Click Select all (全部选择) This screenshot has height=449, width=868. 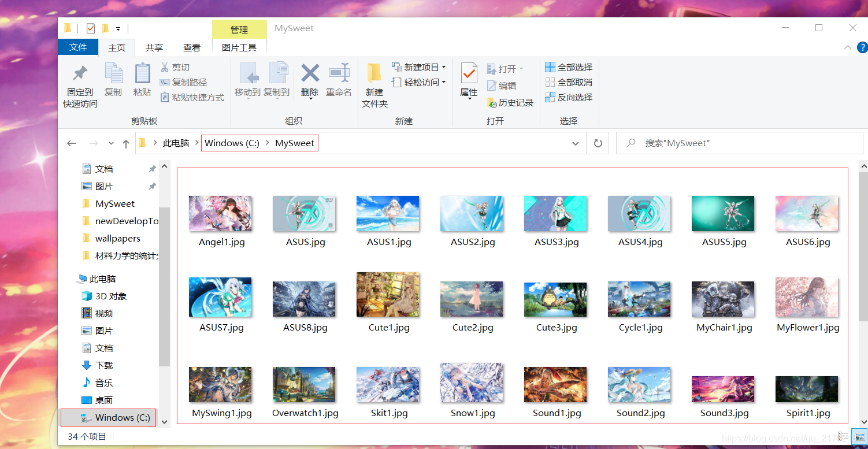click(x=569, y=67)
